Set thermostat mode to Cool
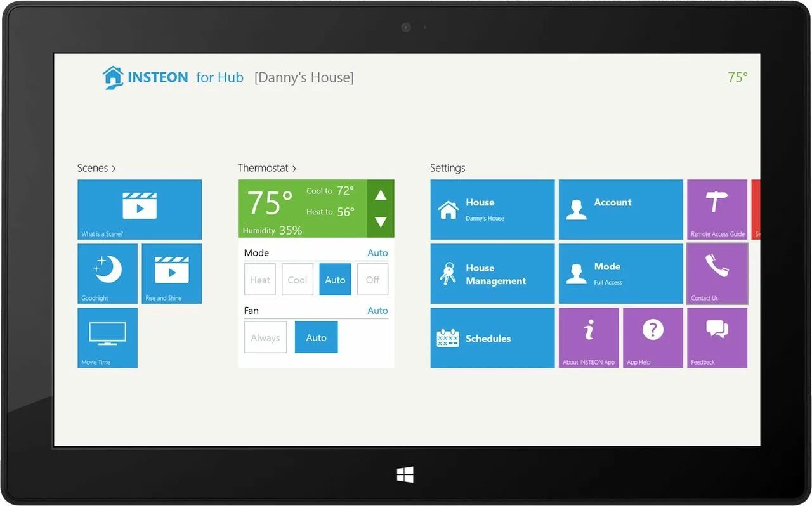 298,280
